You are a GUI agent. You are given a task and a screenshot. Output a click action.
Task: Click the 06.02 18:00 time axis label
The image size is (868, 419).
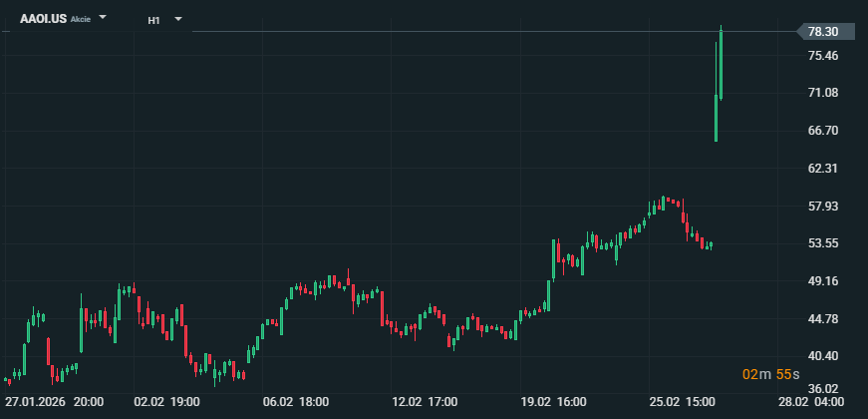click(296, 402)
